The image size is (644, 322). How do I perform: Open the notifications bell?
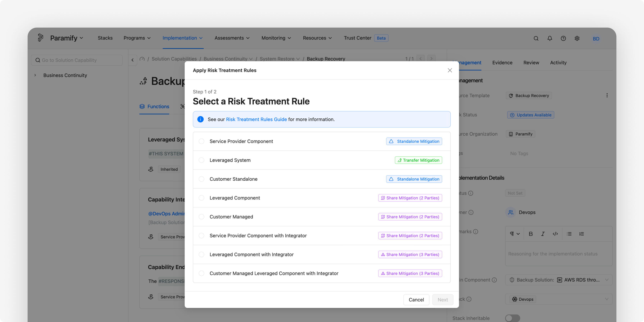point(550,38)
